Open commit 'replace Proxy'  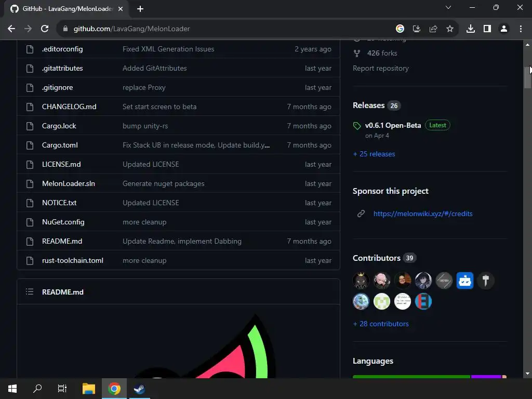tap(144, 87)
